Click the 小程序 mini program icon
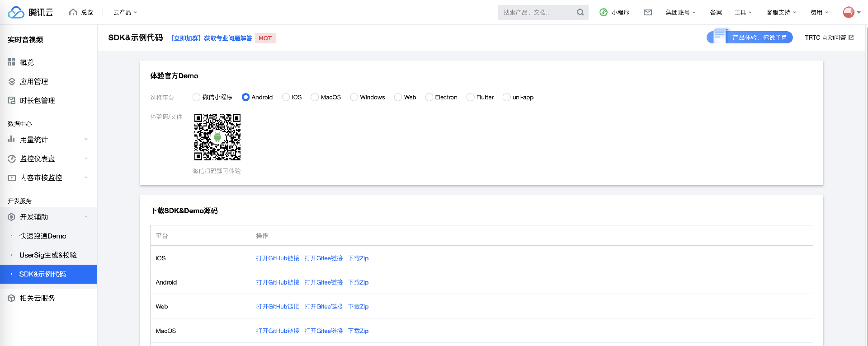Image resolution: width=868 pixels, height=346 pixels. pyautogui.click(x=604, y=12)
